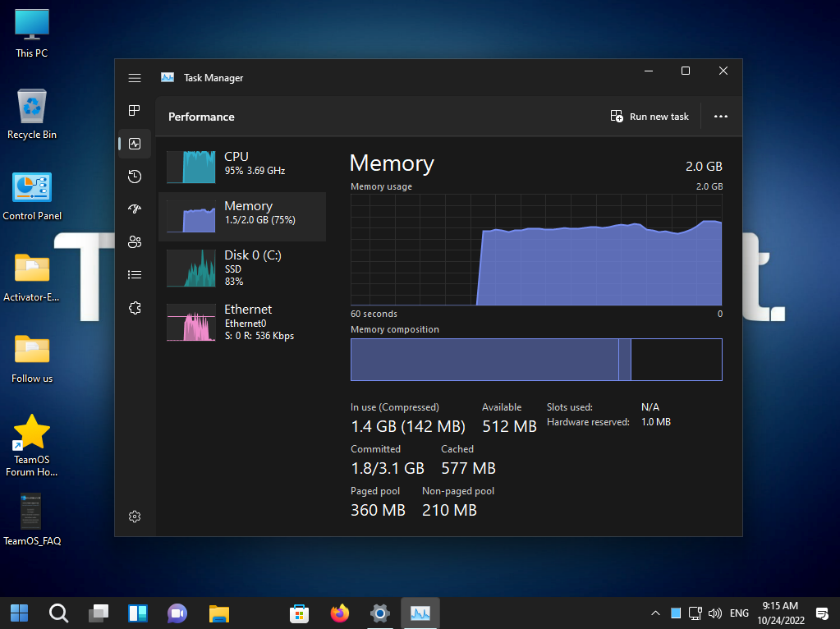The height and width of the screenshot is (629, 840).
Task: Click the Memory composition bar
Action: [x=536, y=360]
